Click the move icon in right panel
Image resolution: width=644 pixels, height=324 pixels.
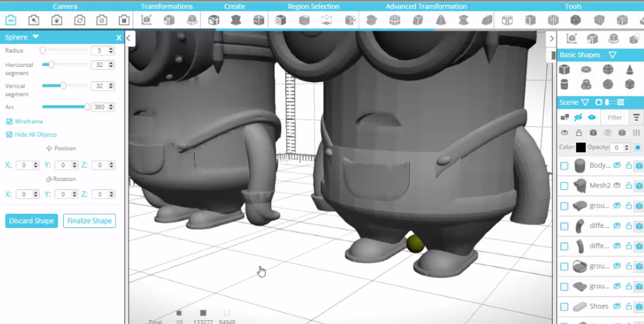(571, 38)
